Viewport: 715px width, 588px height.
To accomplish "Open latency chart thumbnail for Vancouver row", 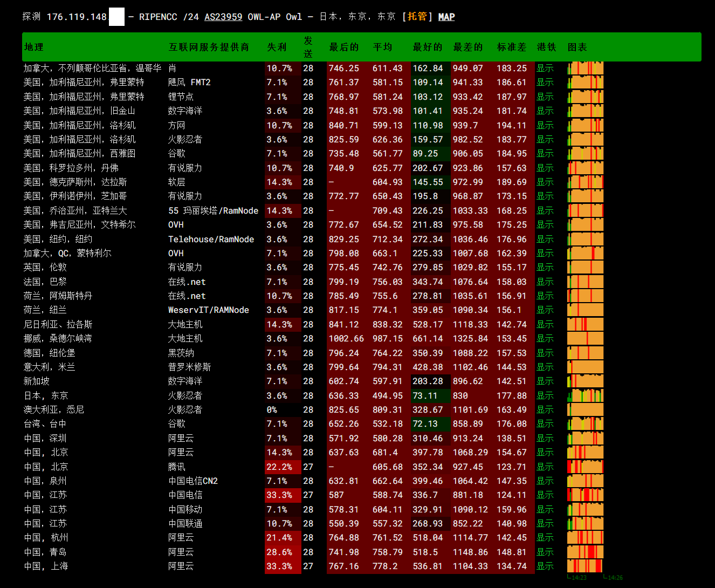I will (x=585, y=68).
